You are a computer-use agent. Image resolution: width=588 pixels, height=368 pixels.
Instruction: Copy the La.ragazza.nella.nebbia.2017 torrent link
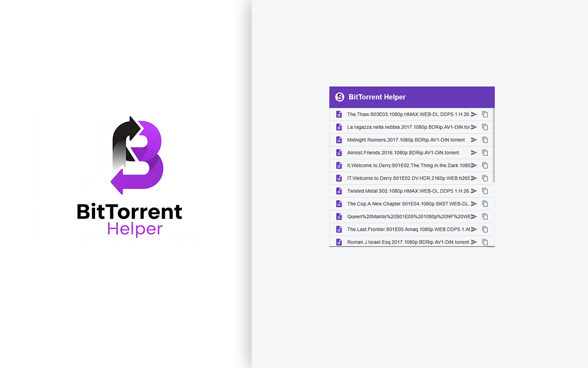(x=485, y=127)
